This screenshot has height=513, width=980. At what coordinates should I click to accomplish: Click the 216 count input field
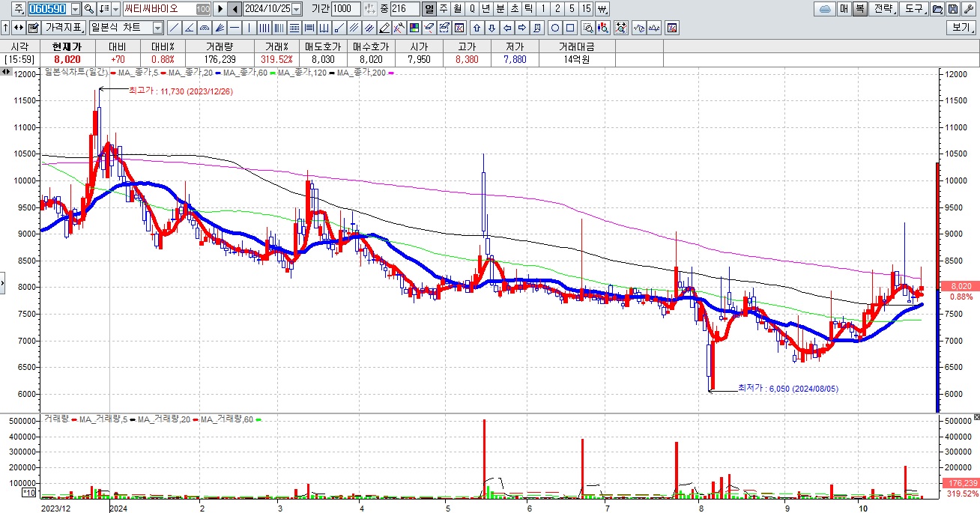coord(405,9)
